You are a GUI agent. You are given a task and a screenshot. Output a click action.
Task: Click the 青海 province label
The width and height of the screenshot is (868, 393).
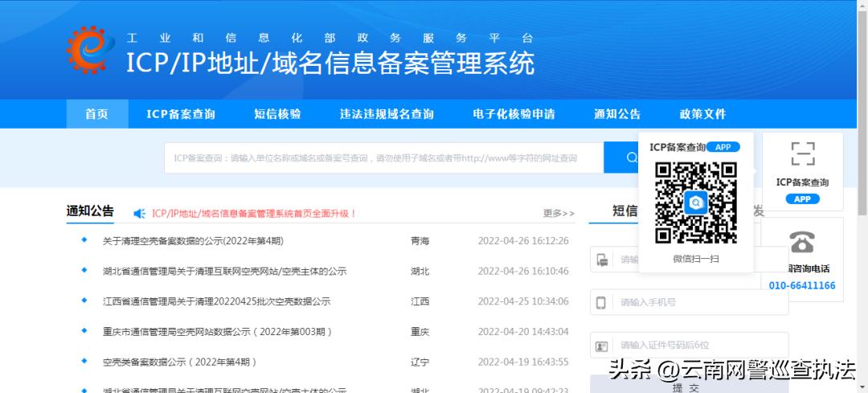click(x=420, y=241)
